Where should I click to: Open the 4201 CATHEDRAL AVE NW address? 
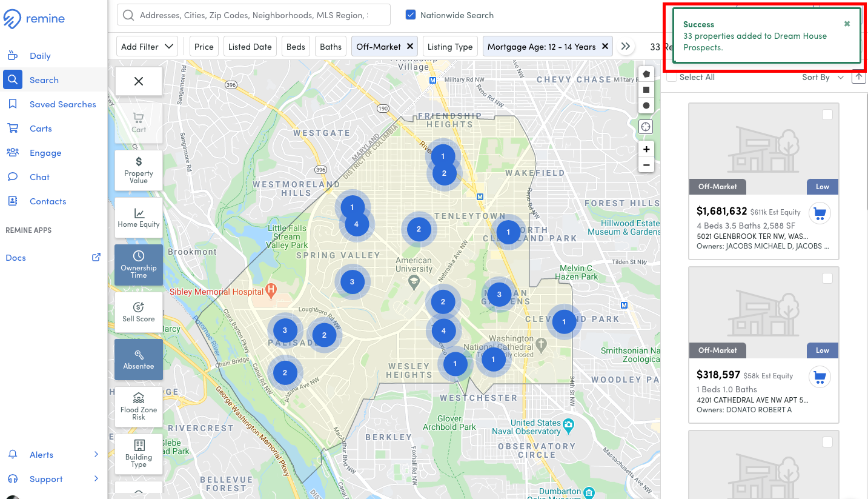pos(752,400)
